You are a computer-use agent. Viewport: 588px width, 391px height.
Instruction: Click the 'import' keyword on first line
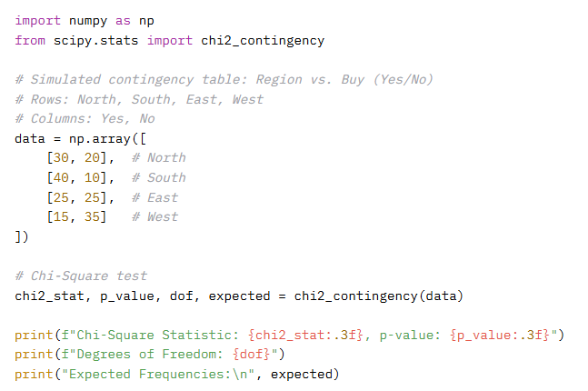(37, 21)
